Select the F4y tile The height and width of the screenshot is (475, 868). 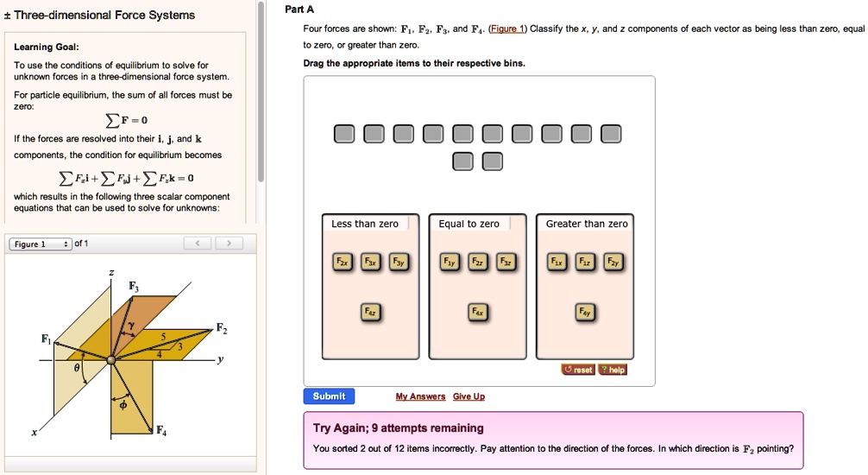click(585, 311)
